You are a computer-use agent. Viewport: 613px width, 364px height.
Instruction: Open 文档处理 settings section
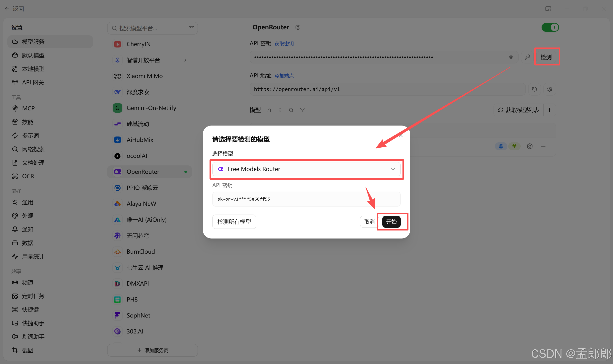tap(50, 163)
